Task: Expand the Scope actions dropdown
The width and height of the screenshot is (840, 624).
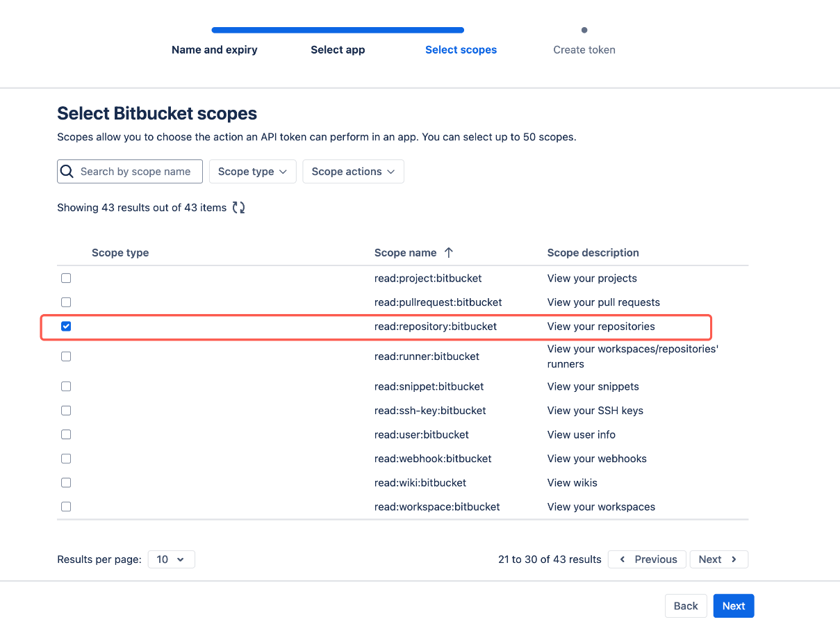Action: 353,172
